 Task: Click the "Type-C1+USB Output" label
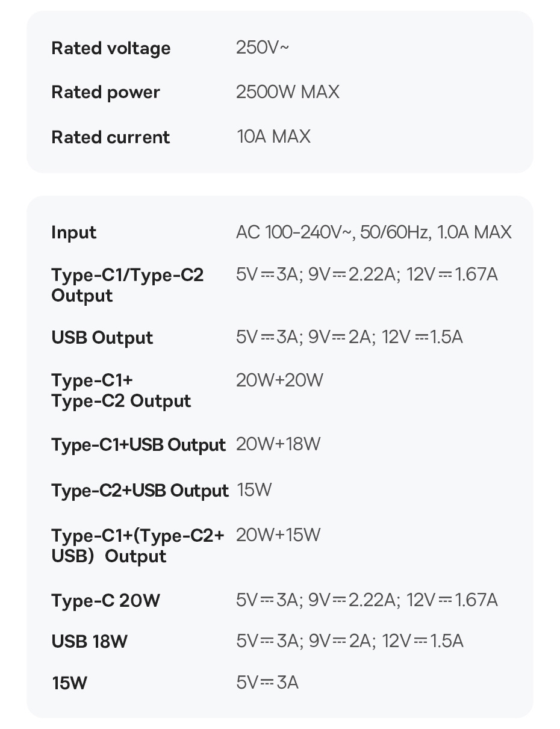[x=138, y=444]
